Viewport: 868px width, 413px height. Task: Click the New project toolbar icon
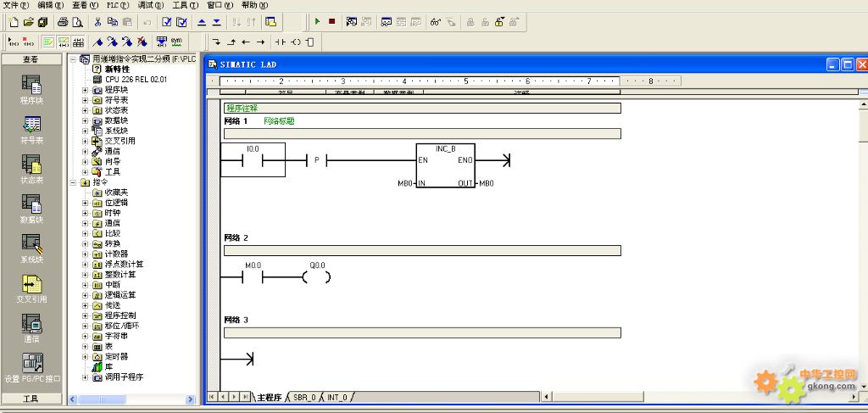14,22
